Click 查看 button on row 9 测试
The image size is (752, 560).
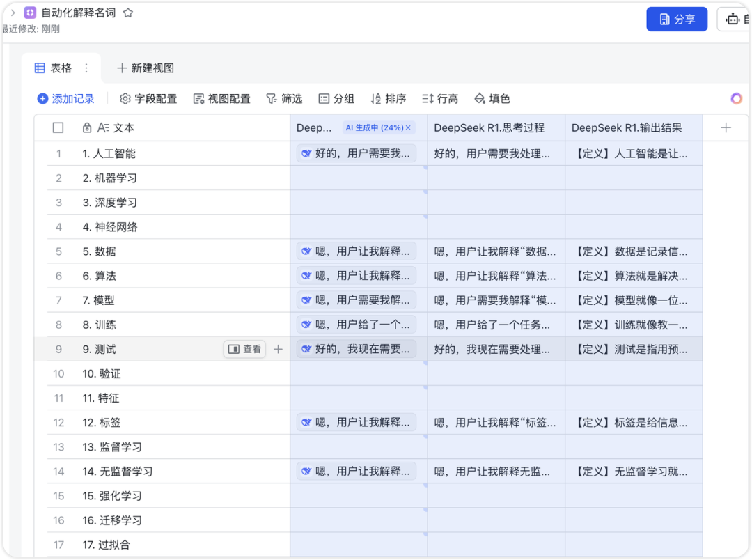tap(244, 349)
